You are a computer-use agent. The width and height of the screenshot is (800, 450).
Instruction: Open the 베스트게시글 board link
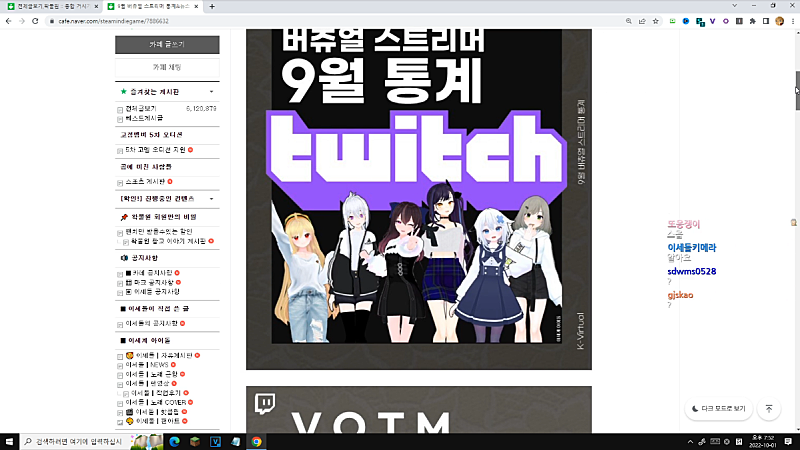[x=144, y=118]
